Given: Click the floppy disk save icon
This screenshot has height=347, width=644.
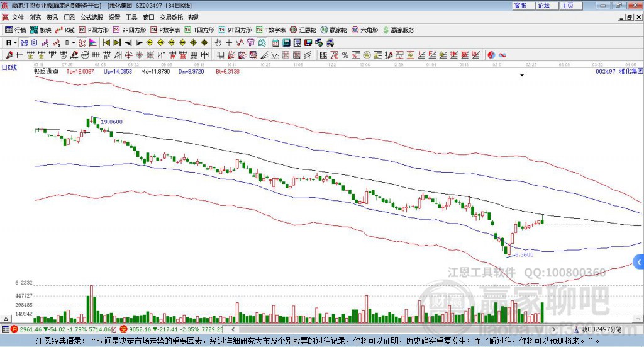Looking at the screenshot, I should tap(308, 43).
